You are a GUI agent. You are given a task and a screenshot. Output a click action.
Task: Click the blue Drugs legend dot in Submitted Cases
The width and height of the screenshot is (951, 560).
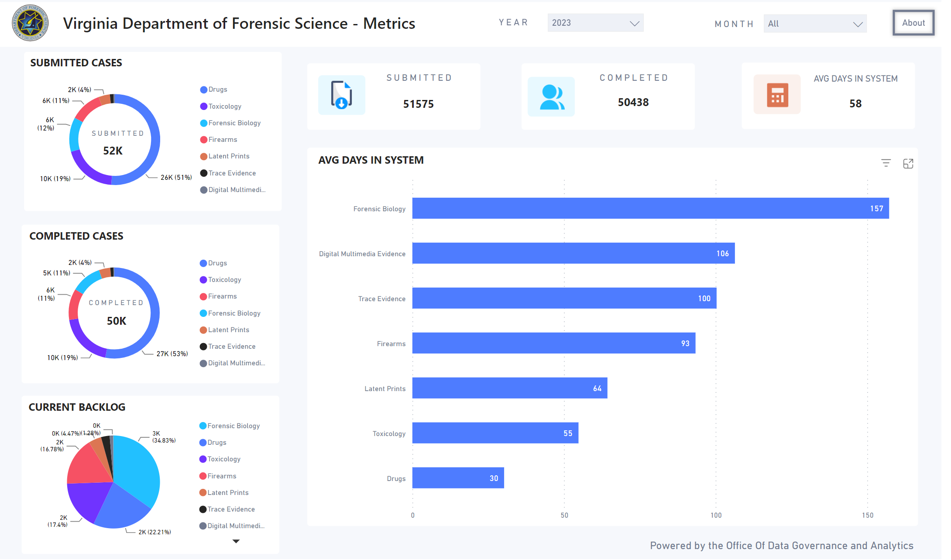pos(203,89)
